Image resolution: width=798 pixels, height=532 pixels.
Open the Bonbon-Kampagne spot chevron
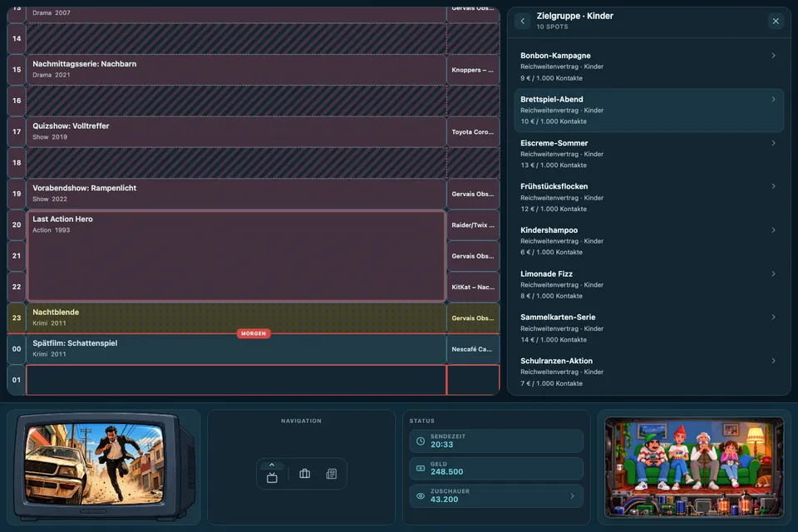[x=773, y=56]
